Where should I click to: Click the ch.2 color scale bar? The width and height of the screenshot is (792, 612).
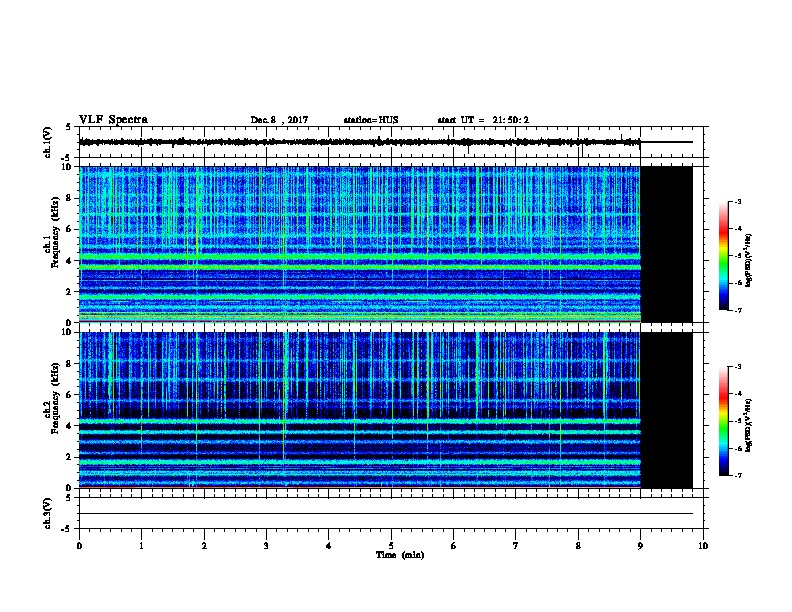tap(723, 421)
